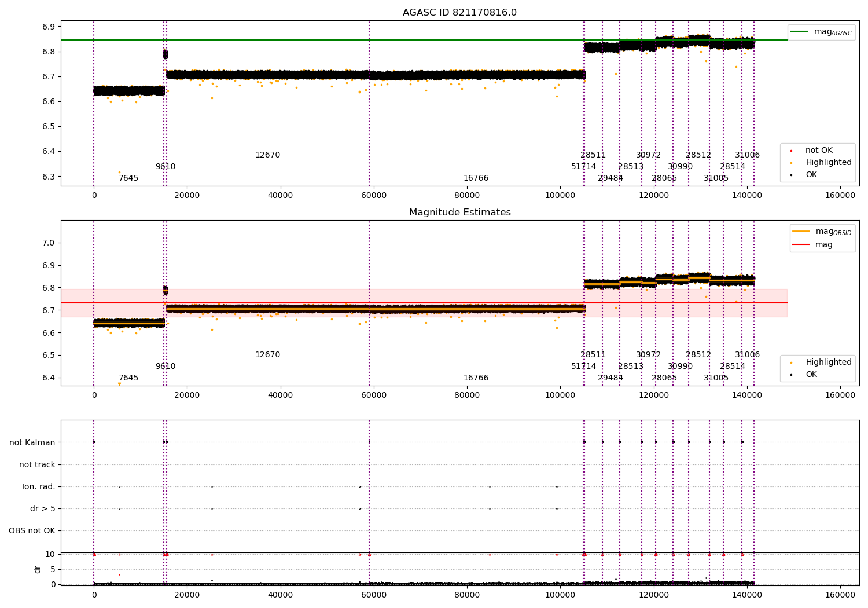Click the 'not track' axis label
The width and height of the screenshot is (868, 608).
37,464
